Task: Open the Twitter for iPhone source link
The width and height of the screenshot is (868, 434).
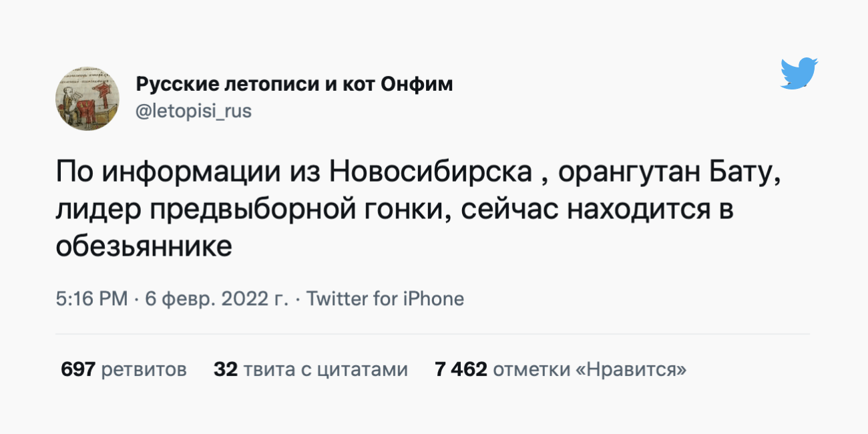Action: click(x=385, y=298)
